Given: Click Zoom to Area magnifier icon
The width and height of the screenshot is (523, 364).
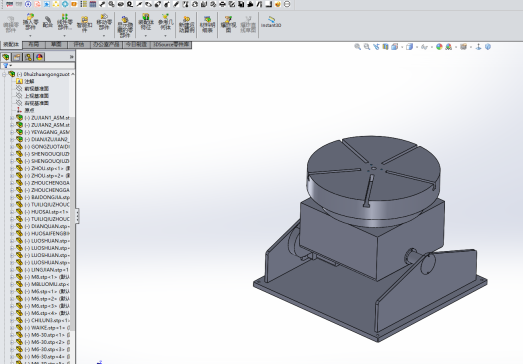Looking at the screenshot, I should tap(367, 47).
